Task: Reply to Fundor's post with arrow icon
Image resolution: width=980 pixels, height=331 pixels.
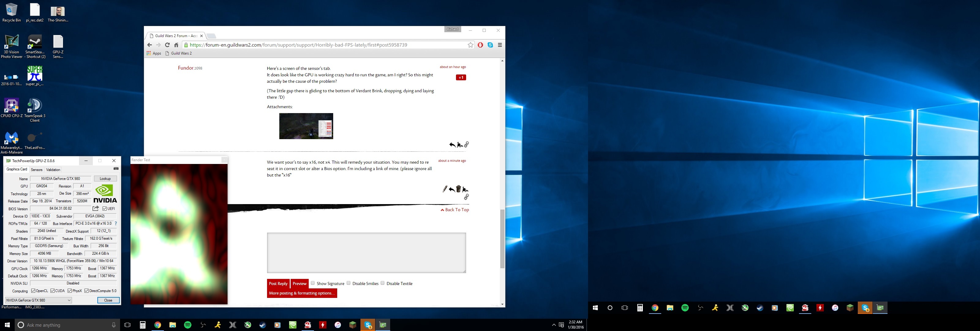Action: (452, 145)
